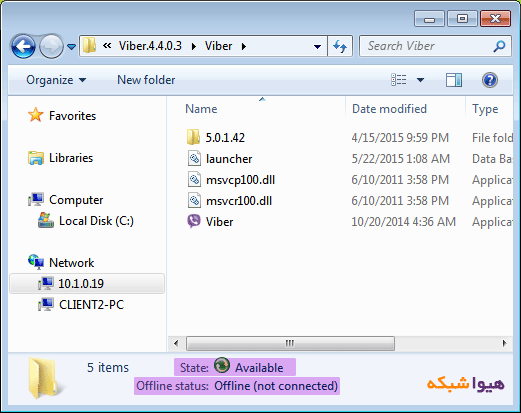Change view using the view icon
This screenshot has width=521, height=413.
tap(399, 80)
